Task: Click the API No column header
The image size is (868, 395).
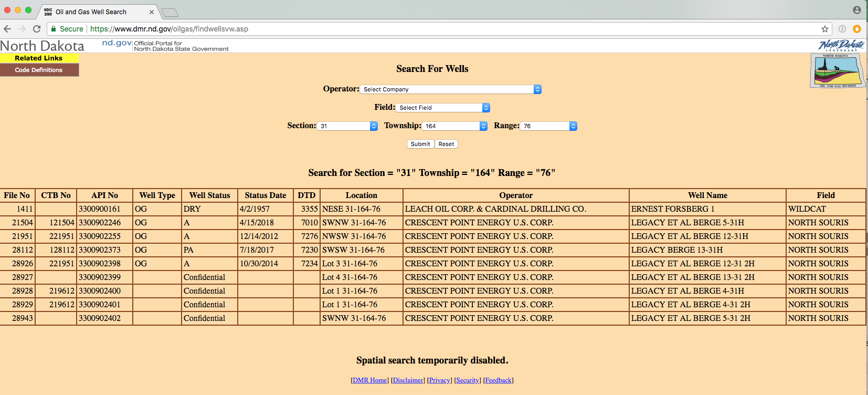Action: point(105,195)
